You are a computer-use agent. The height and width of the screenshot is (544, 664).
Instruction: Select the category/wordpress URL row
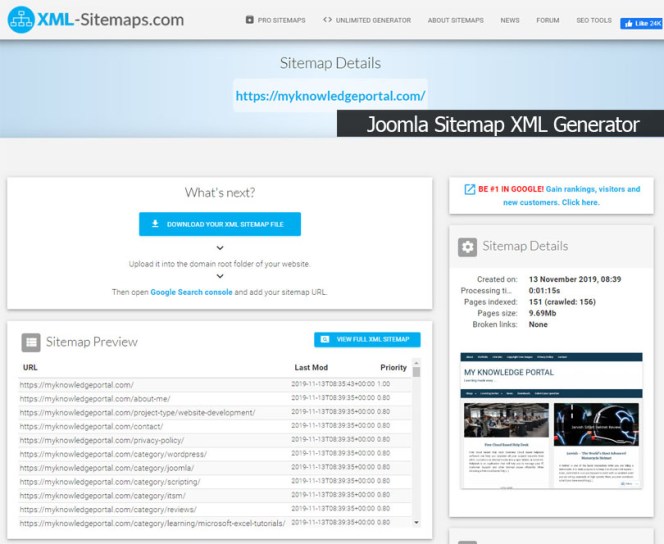click(215, 454)
